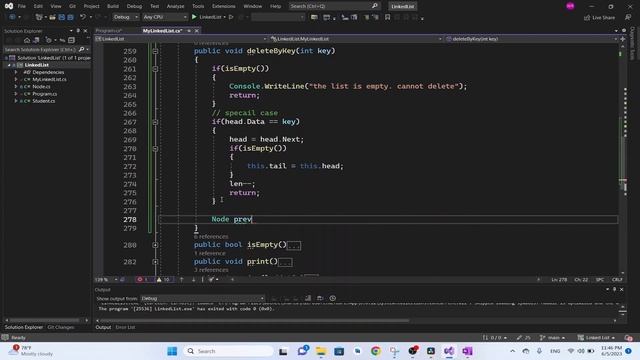The height and width of the screenshot is (360, 640).
Task: Pin the Solution Explorer panel
Action: point(78,31)
